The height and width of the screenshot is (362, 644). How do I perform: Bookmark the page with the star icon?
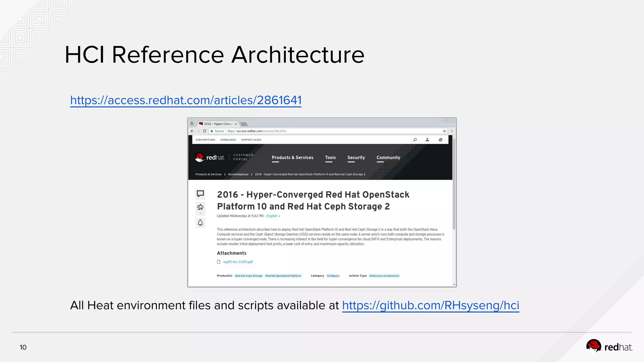pos(444,131)
